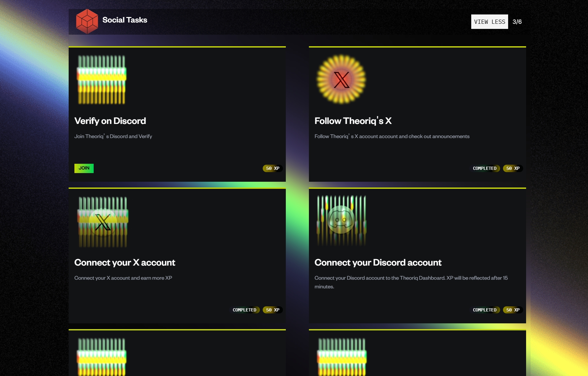
Task: Click COMPLETED badge on Connect your Discord account
Action: click(x=485, y=310)
